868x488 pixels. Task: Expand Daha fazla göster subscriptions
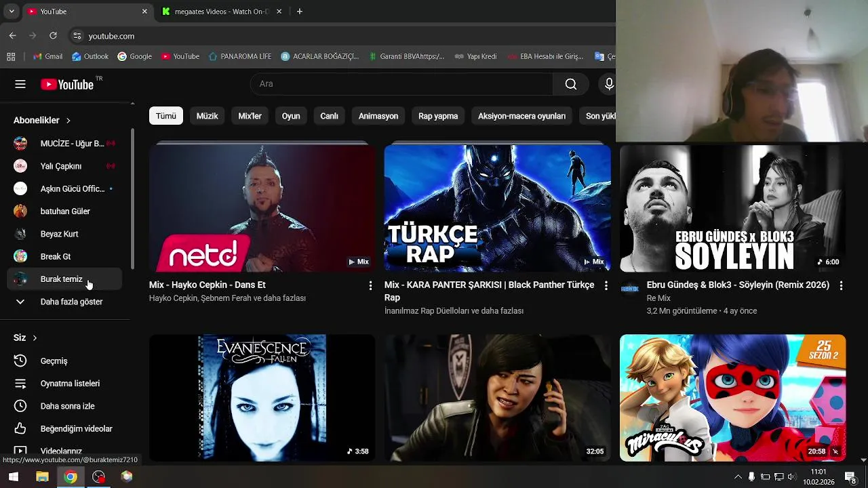(x=64, y=302)
